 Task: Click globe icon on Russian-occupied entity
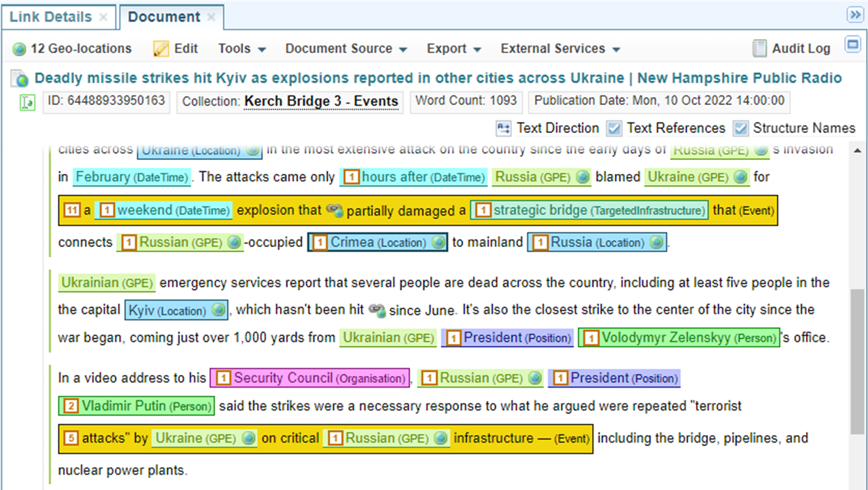[234, 243]
